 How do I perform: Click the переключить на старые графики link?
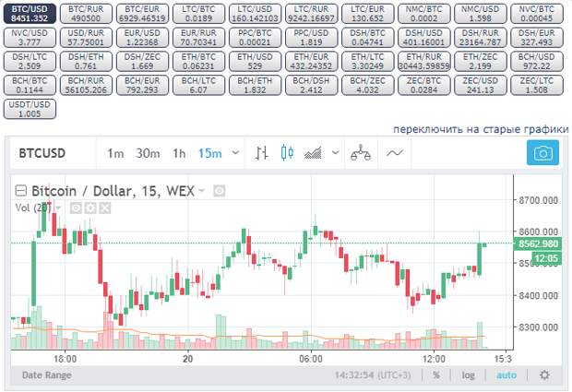pyautogui.click(x=481, y=129)
